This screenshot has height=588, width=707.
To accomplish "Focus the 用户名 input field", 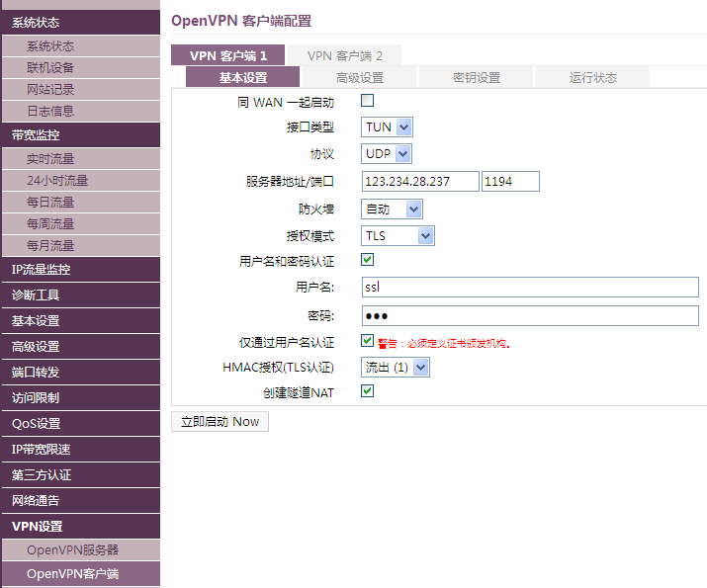I will (x=529, y=288).
